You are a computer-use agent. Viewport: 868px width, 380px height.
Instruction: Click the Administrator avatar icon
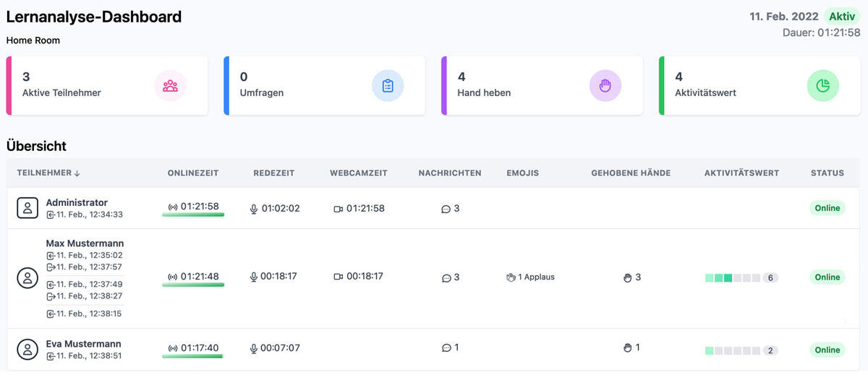coord(27,208)
